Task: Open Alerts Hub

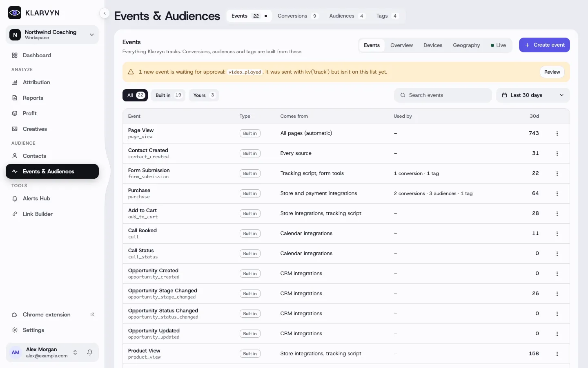Action: pos(52,198)
